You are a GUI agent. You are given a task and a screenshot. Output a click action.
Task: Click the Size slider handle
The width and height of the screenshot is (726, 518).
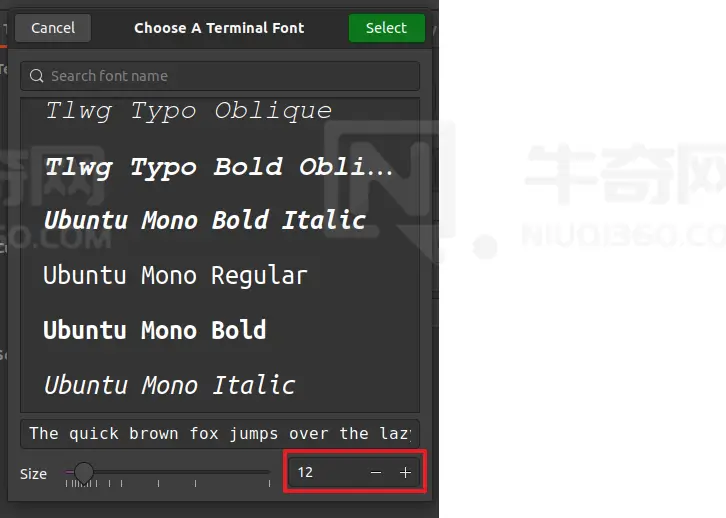tap(84, 472)
